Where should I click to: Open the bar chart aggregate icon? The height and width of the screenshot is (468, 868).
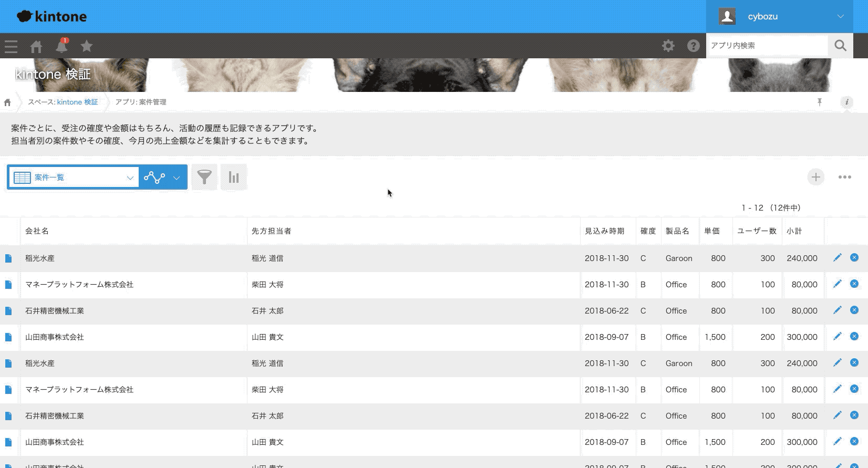pos(234,177)
